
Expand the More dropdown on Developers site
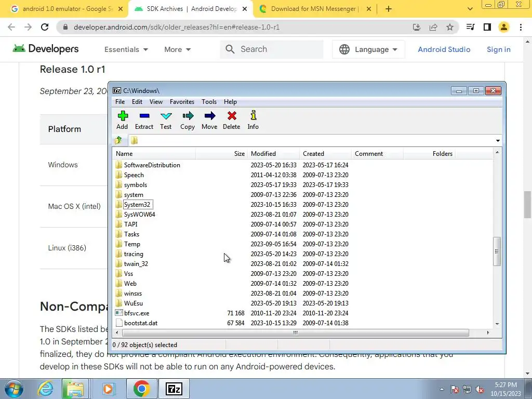pos(178,49)
